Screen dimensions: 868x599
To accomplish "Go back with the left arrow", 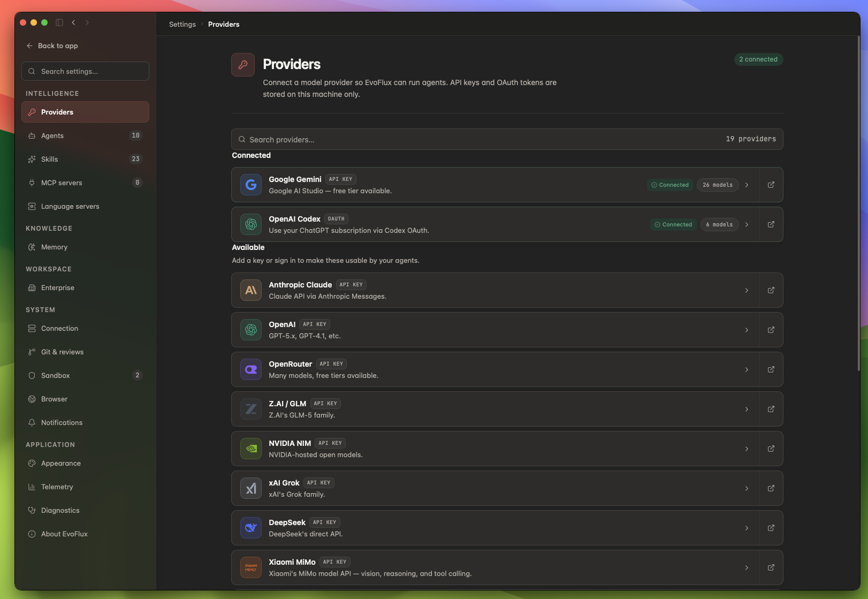I will point(73,22).
